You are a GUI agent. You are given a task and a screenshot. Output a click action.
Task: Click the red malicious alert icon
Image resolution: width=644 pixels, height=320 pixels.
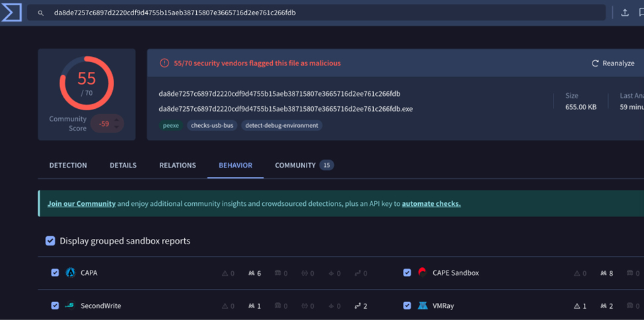pos(164,63)
